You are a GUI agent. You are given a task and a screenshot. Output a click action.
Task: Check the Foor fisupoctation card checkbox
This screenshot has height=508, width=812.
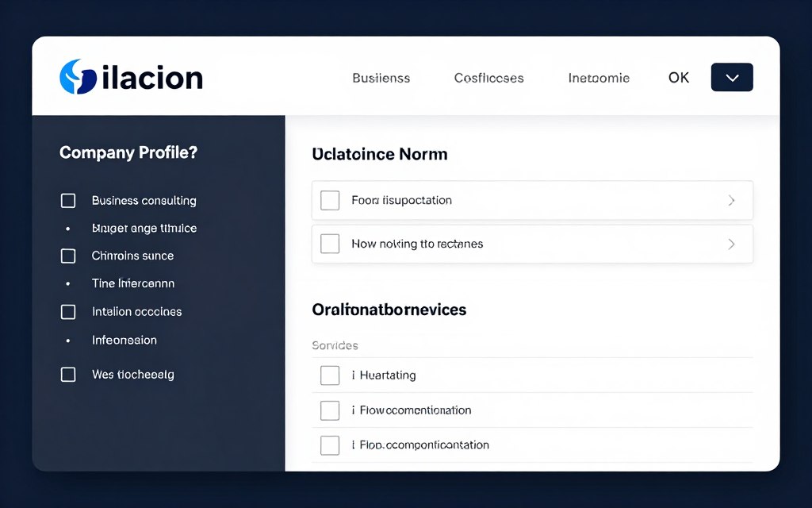pos(330,200)
